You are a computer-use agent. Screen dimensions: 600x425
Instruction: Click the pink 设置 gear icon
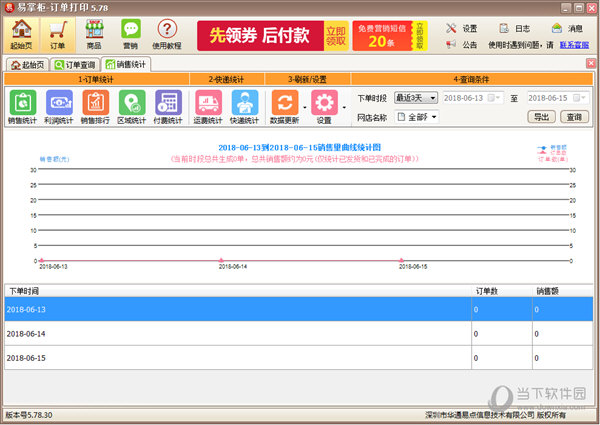point(324,107)
